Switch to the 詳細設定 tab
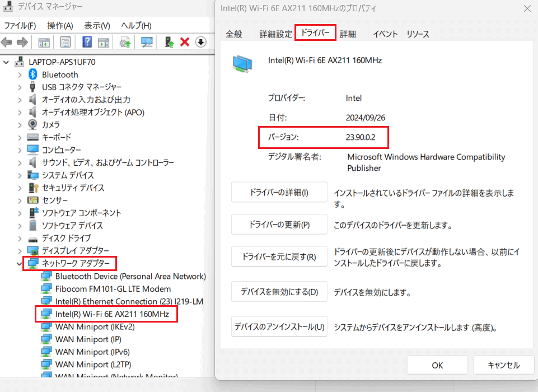Screen dimensions: 538x392 coord(275,34)
